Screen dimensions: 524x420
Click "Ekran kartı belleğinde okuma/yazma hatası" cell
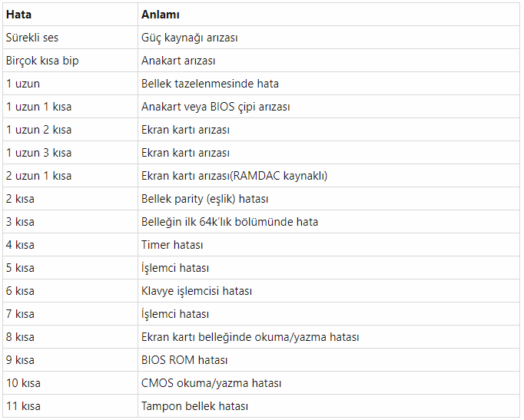click(250, 337)
